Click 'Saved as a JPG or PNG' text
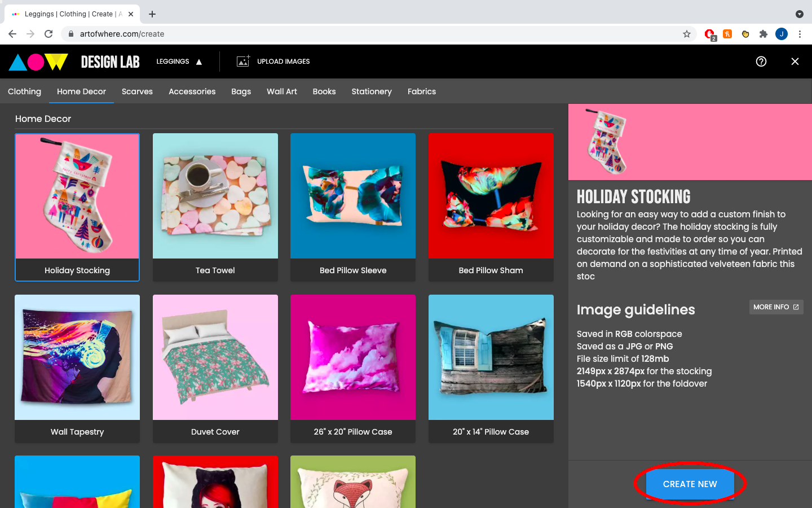 coord(625,346)
